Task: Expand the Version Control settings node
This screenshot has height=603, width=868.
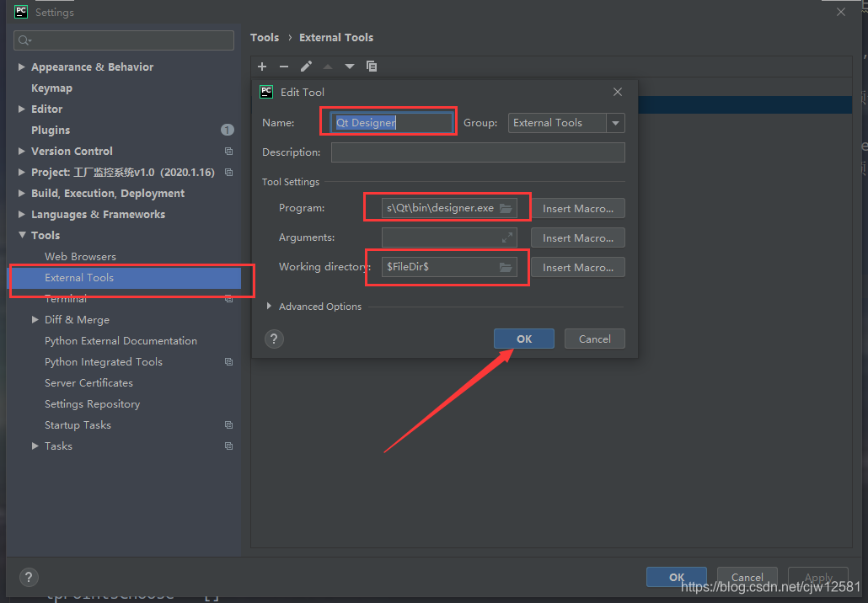Action: coord(20,151)
